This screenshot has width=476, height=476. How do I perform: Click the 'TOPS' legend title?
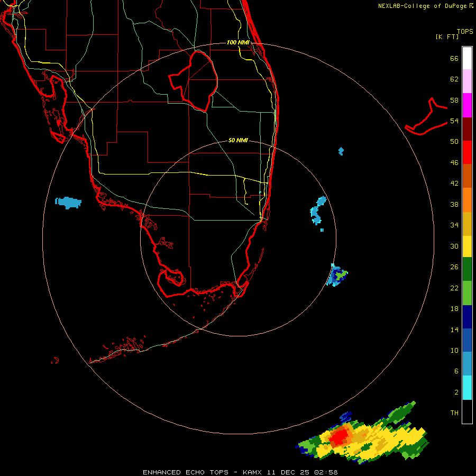pos(465,31)
